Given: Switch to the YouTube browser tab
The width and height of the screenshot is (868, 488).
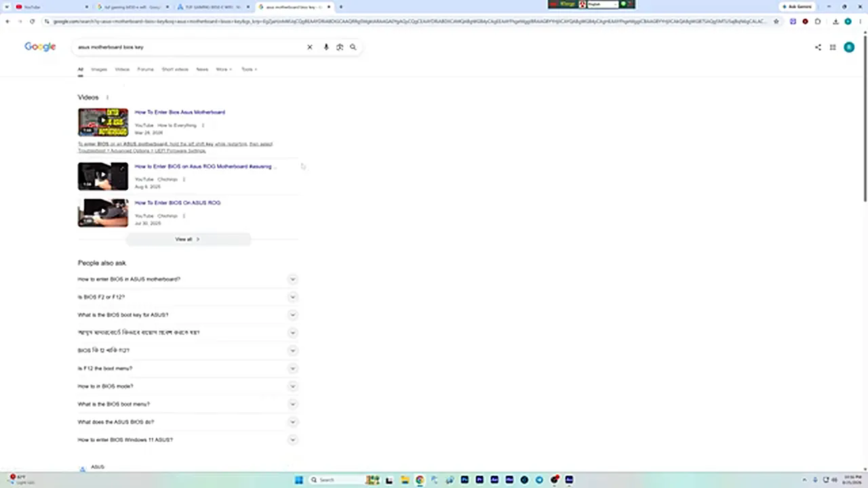Looking at the screenshot, I should pyautogui.click(x=51, y=7).
